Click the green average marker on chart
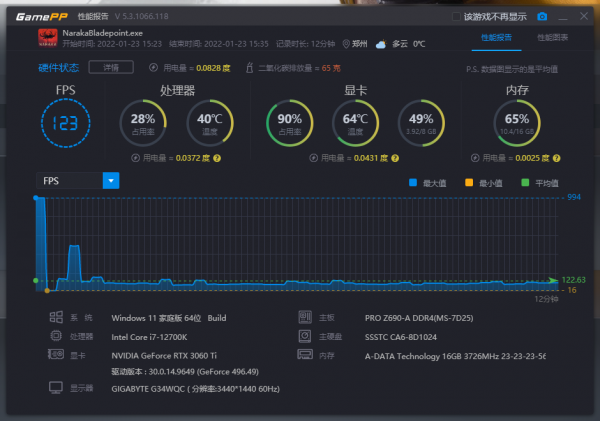Image resolution: width=600 pixels, height=421 pixels. click(x=36, y=281)
